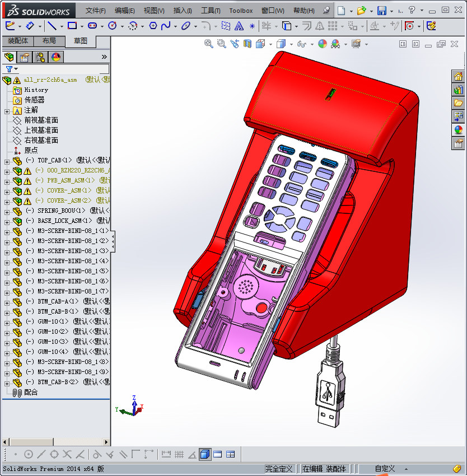The width and height of the screenshot is (467, 476).
Task: Click the Trim Entities icon
Action: coord(267,26)
